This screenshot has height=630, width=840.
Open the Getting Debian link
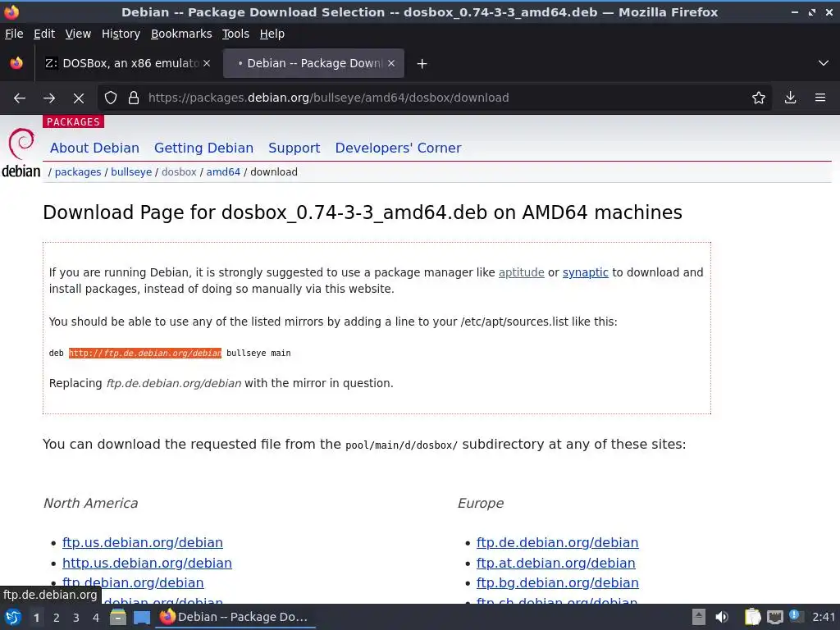[x=203, y=148]
